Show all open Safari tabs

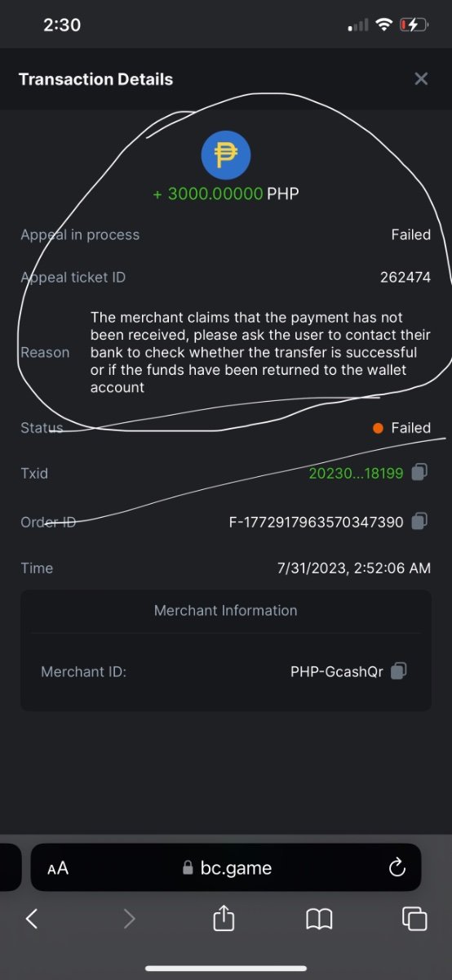[414, 920]
